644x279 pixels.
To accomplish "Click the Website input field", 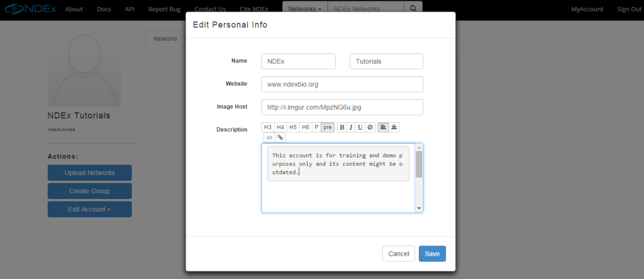I will point(342,84).
